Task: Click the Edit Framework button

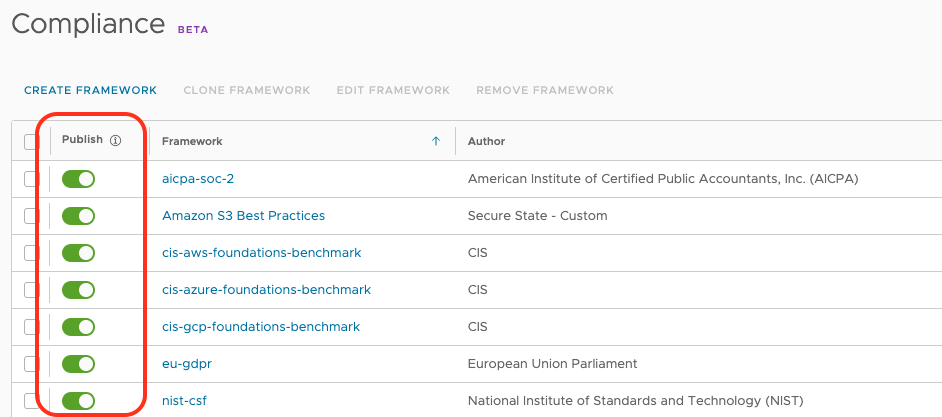Action: (393, 90)
